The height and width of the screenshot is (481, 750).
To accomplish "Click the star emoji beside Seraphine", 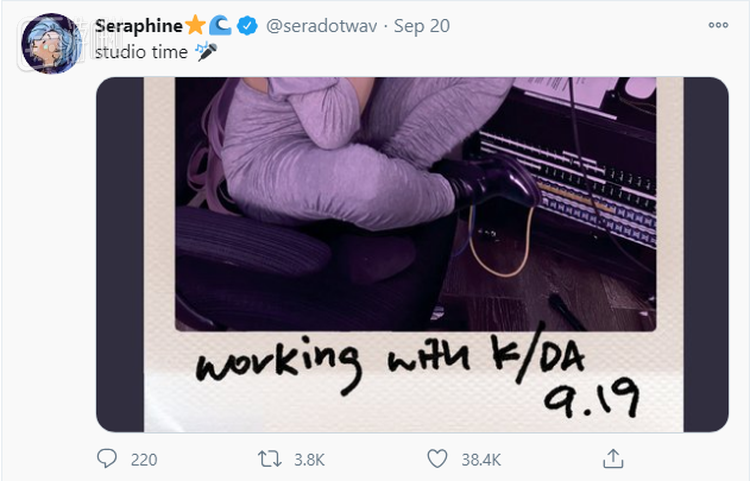I will [x=194, y=25].
